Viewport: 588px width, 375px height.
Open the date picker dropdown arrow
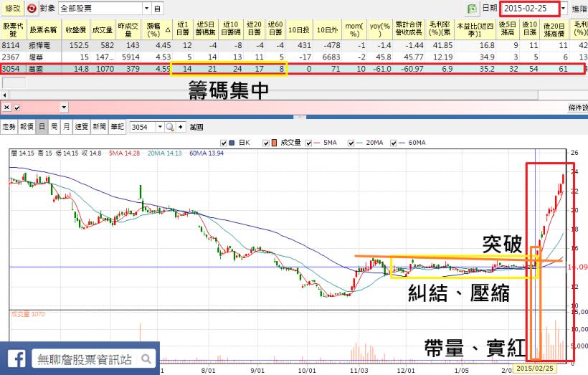pos(563,9)
